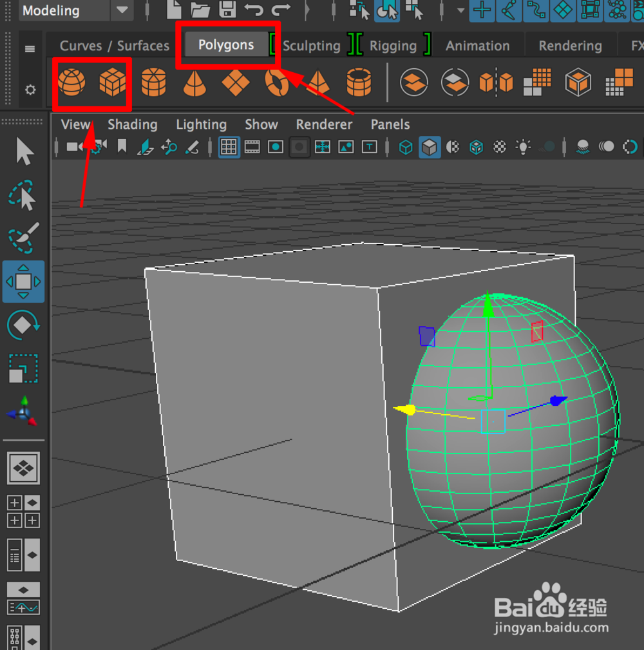Toggle Use Default Material
The width and height of the screenshot is (644, 650).
[x=453, y=147]
